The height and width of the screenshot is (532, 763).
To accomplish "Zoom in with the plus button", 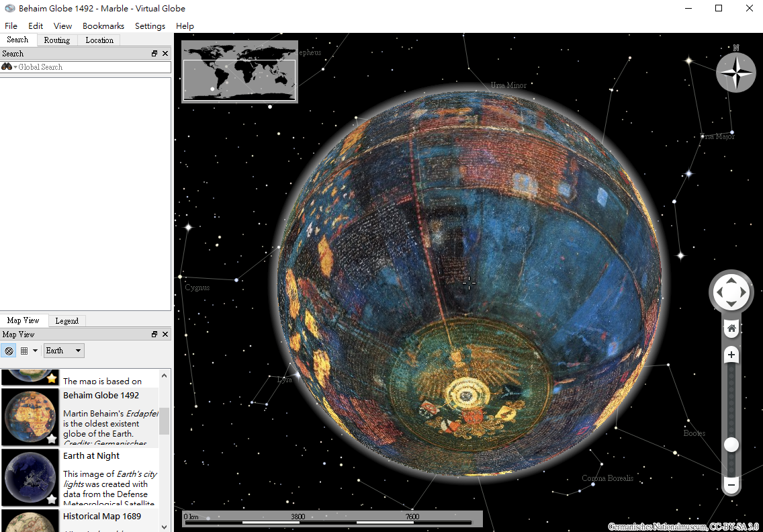I will point(731,355).
